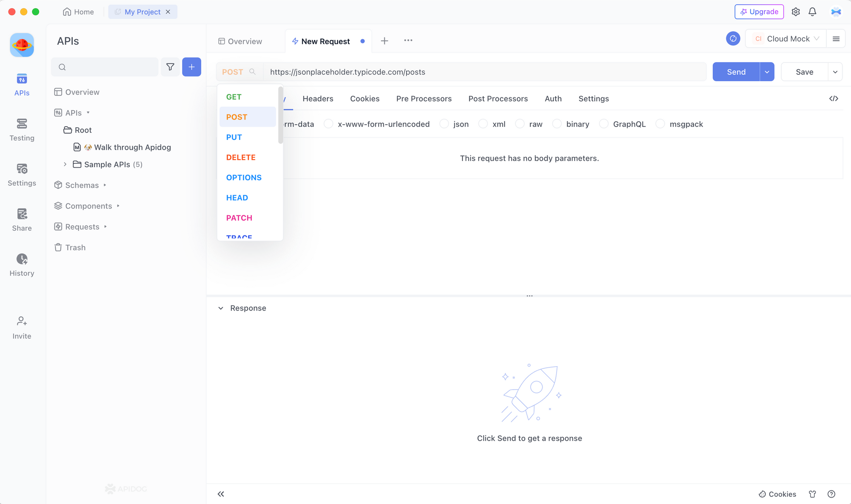Open the History panel
Viewport: 851px width, 504px height.
pyautogui.click(x=21, y=264)
